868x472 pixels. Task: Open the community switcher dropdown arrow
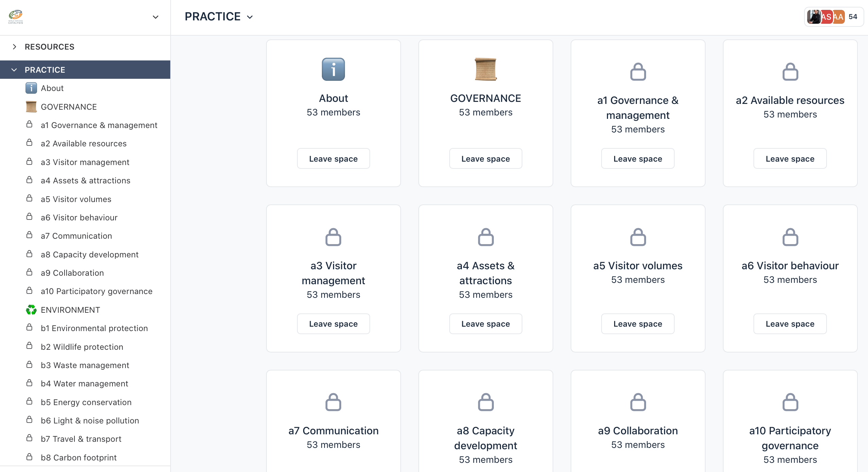point(155,17)
